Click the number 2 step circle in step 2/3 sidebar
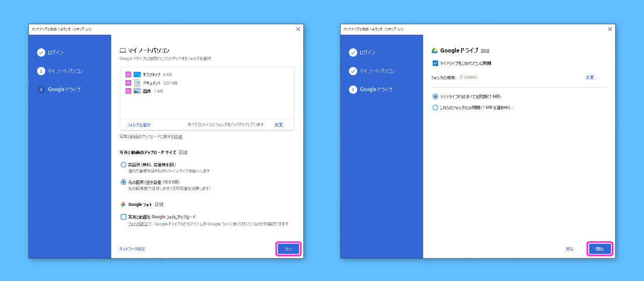This screenshot has height=281, width=644. pos(41,71)
